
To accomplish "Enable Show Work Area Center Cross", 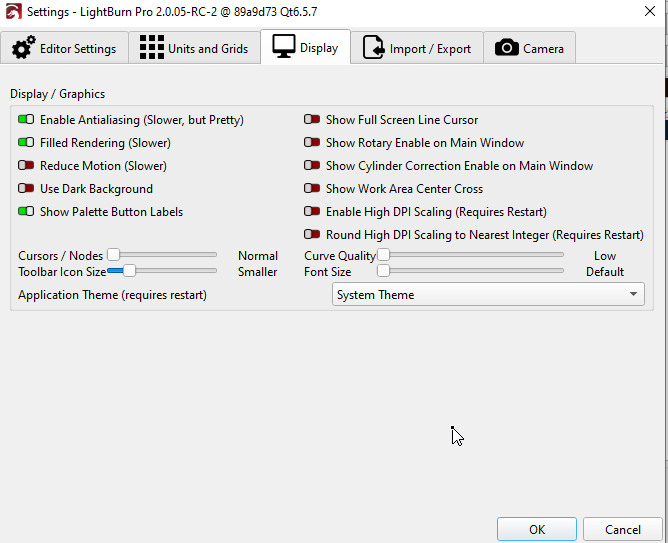I will (x=312, y=189).
